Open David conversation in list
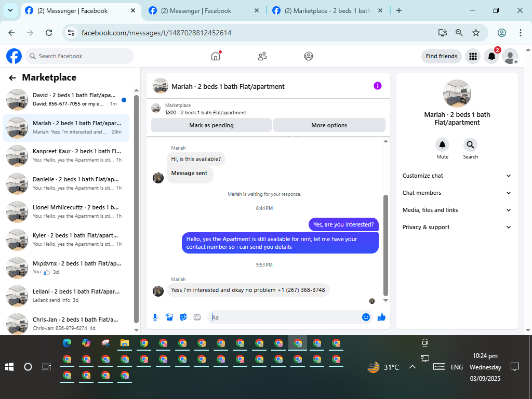This screenshot has height=399, width=532. [66, 100]
